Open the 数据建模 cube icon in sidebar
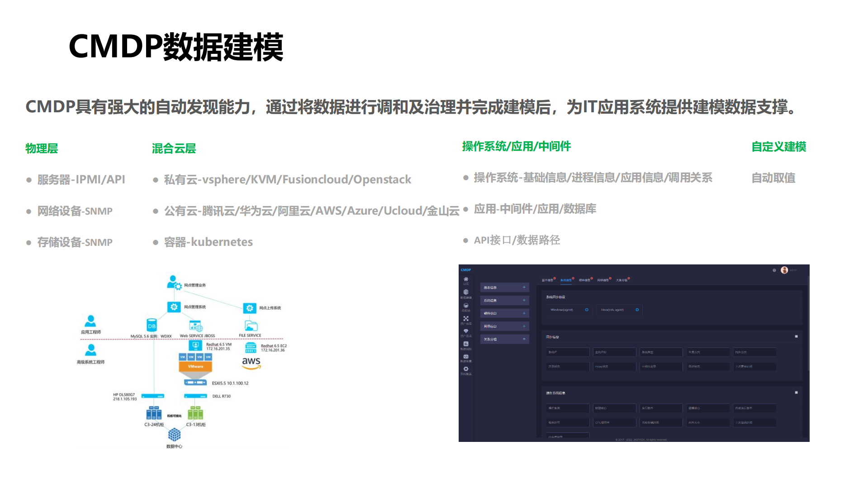 click(x=466, y=292)
